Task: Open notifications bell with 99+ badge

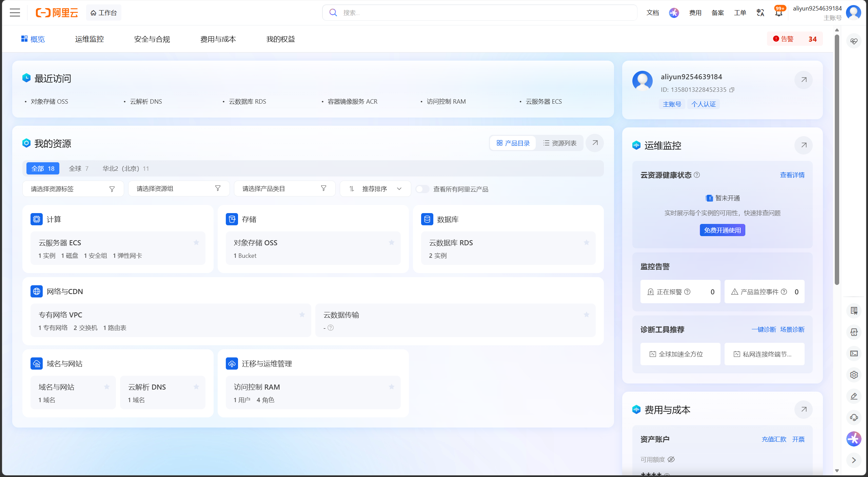Action: [x=779, y=13]
